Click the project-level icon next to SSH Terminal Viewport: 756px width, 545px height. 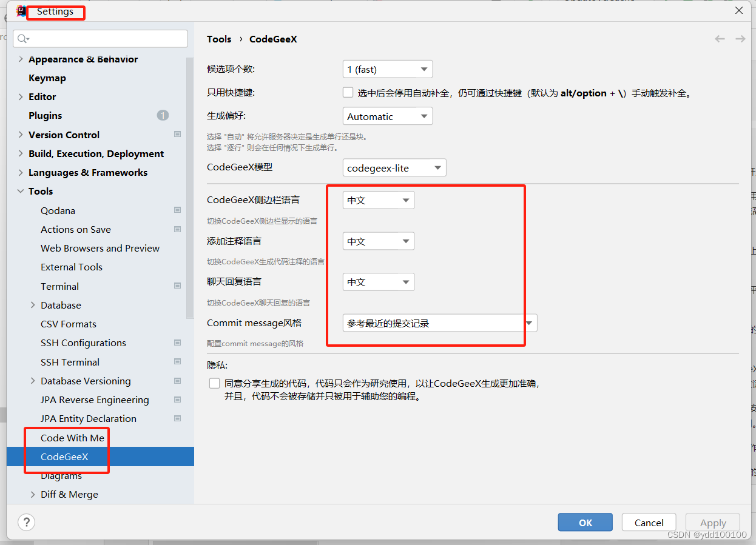178,362
